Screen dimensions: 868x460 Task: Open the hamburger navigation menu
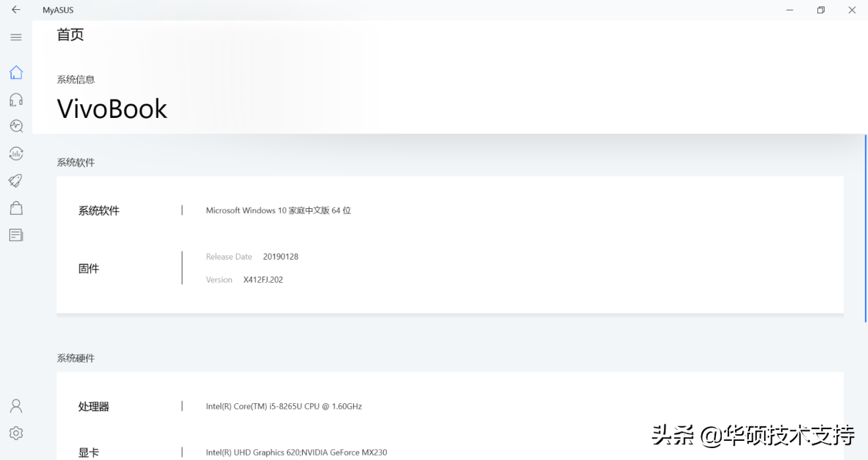pyautogui.click(x=16, y=38)
